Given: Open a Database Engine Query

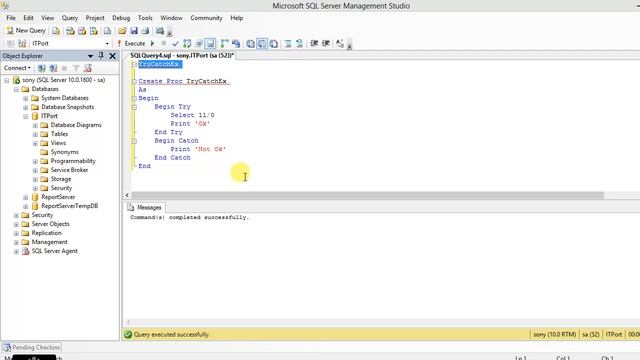Looking at the screenshot, I should click(x=56, y=31).
